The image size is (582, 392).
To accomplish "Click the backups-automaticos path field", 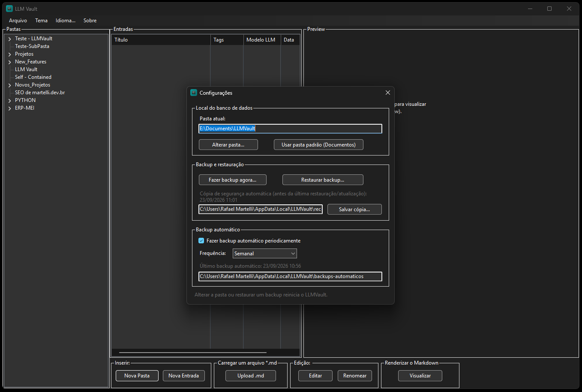I will pyautogui.click(x=290, y=276).
